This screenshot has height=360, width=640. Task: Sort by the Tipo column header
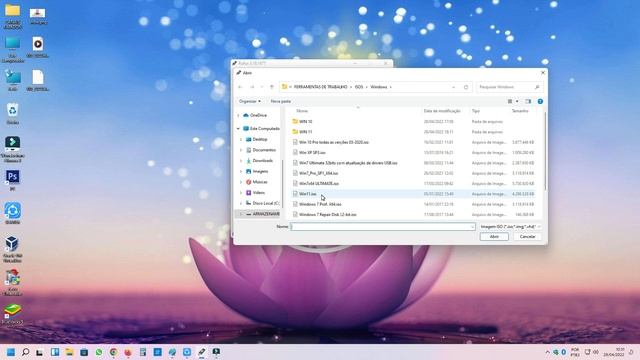476,111
